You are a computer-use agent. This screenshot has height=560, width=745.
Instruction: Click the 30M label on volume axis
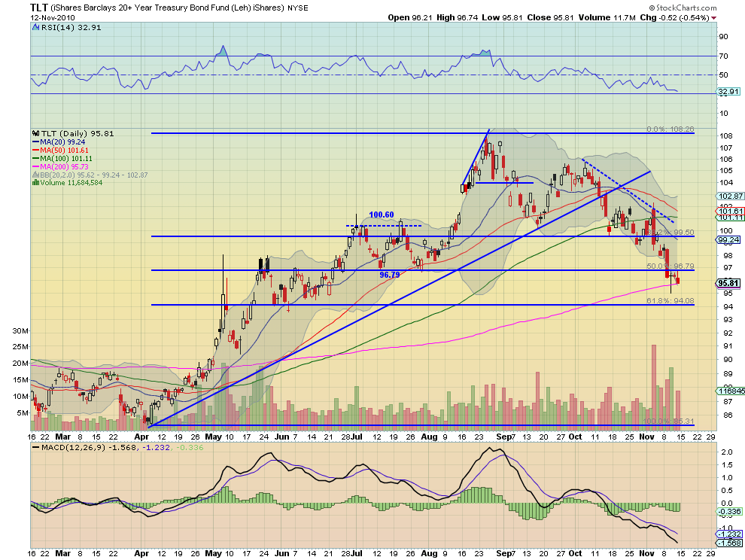point(20,331)
